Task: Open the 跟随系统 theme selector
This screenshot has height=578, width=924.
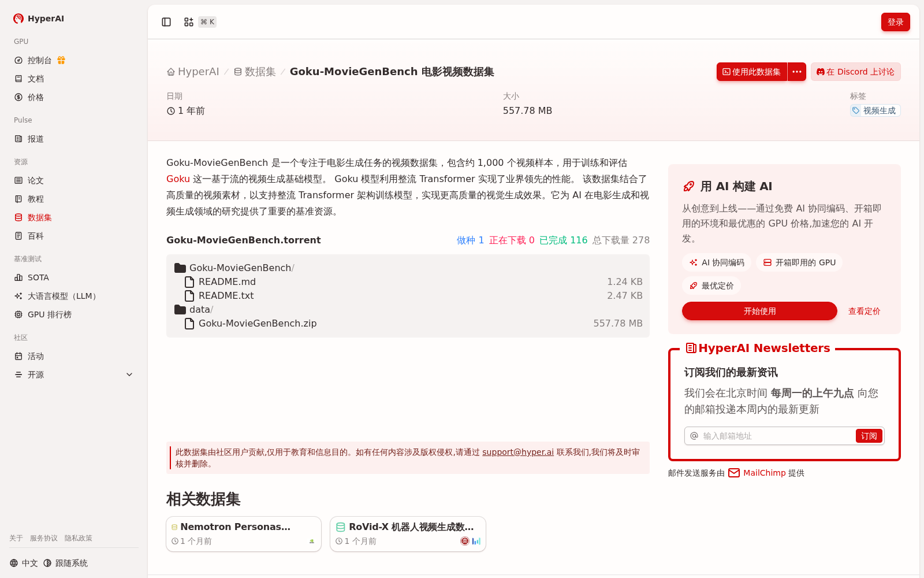Action: pyautogui.click(x=65, y=563)
